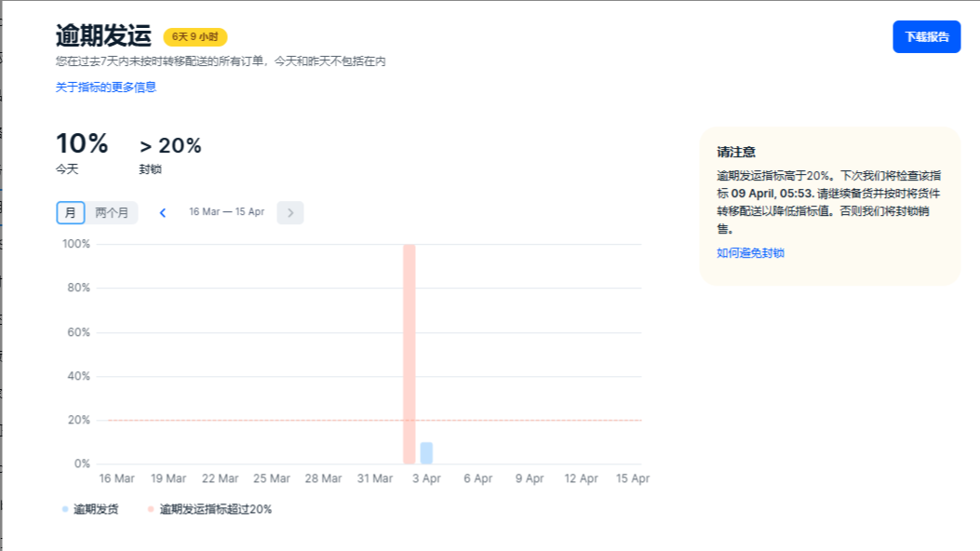Switch to the 两个月 view tab
This screenshot has width=980, height=551.
tap(112, 212)
